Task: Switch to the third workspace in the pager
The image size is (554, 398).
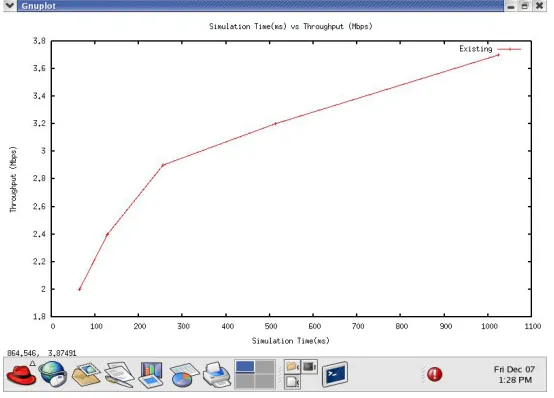Action: pyautogui.click(x=245, y=381)
